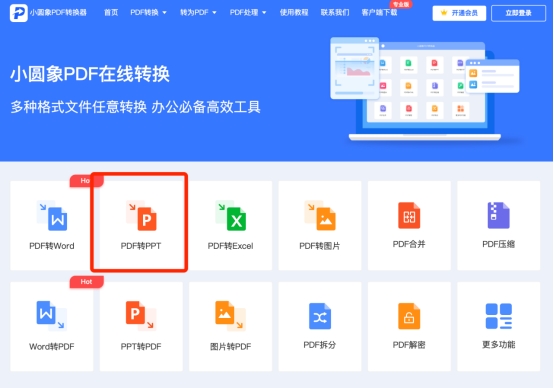Viewport: 554px width, 388px height.
Task: Click the PDF转Word label text
Action: click(x=52, y=246)
